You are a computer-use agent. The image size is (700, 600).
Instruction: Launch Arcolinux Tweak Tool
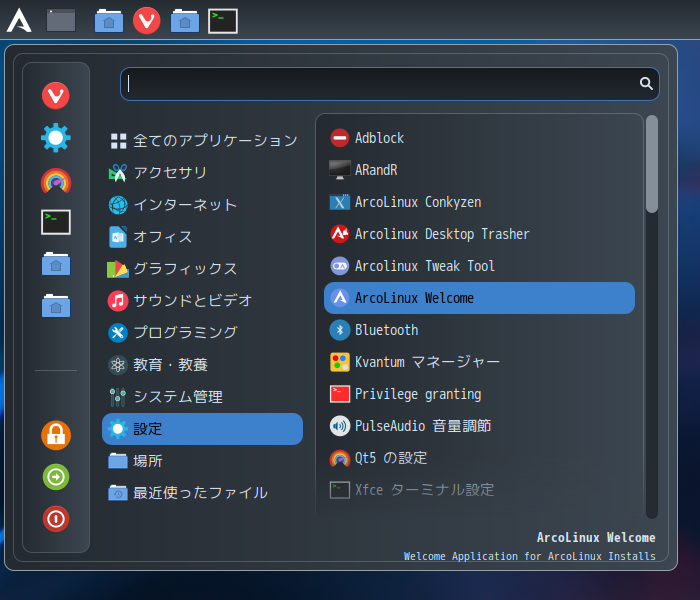[479, 266]
